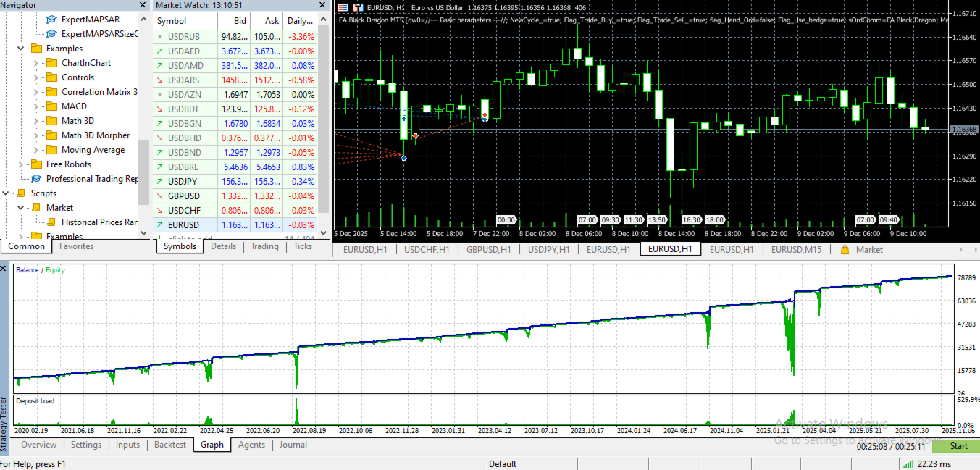The image size is (980, 470).
Task: Collapse the Scripts tree node
Action: (6, 193)
